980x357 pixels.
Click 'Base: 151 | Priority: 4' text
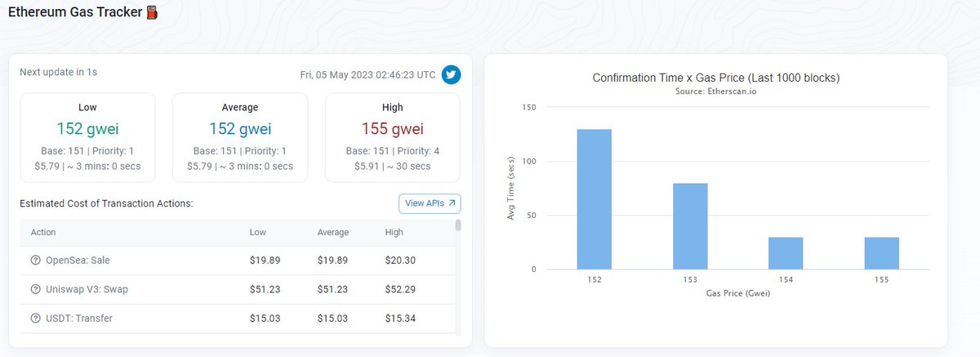[392, 151]
